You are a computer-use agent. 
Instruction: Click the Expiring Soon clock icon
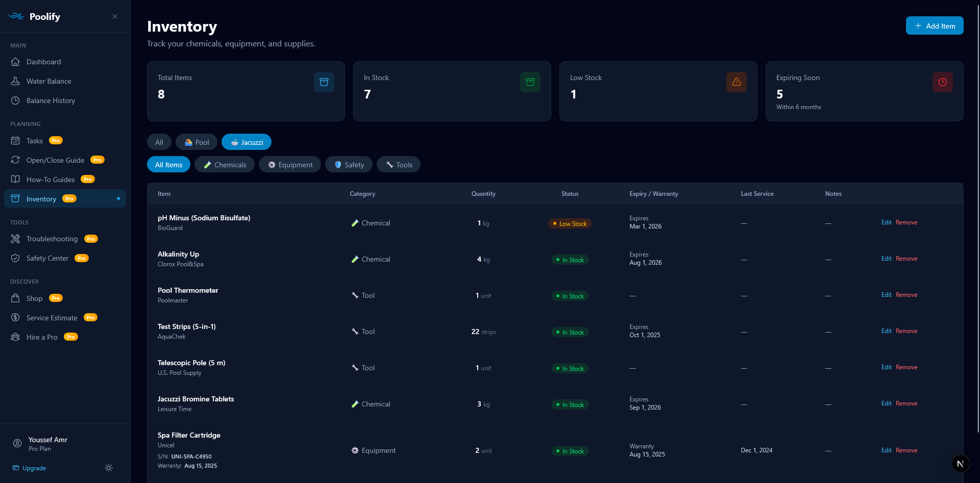(943, 82)
